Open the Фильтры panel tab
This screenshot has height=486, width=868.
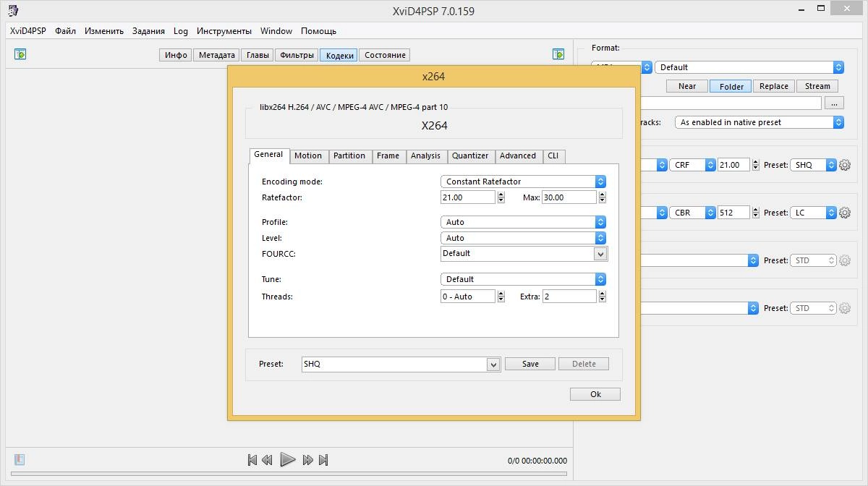[297, 55]
